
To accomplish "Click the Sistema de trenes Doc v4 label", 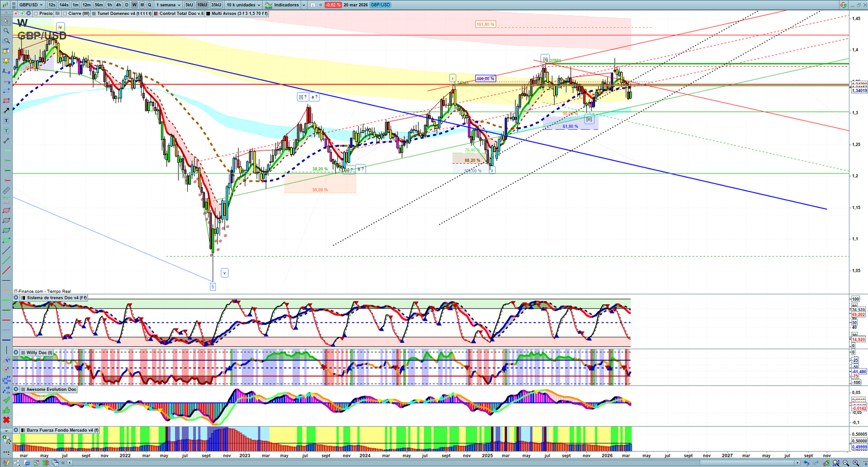I will [x=56, y=298].
